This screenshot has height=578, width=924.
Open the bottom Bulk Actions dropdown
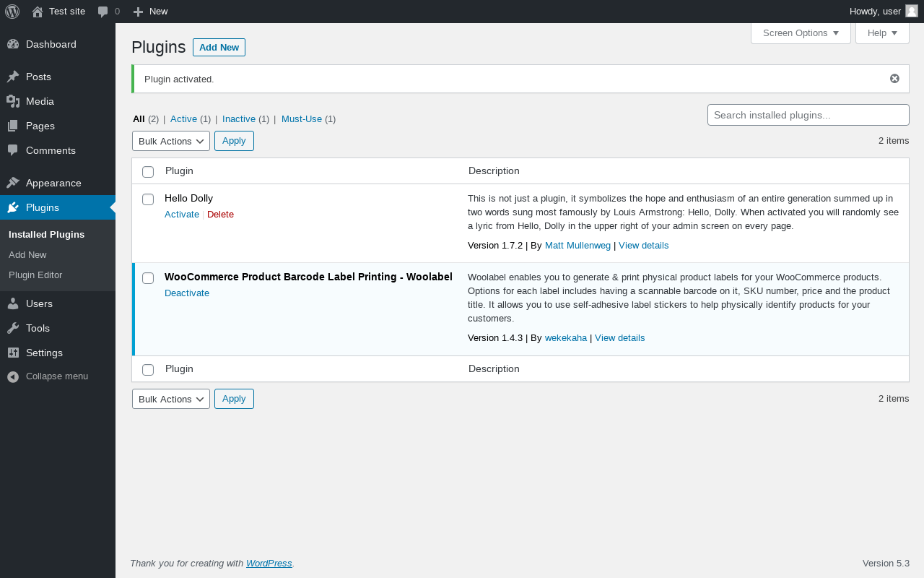point(171,399)
